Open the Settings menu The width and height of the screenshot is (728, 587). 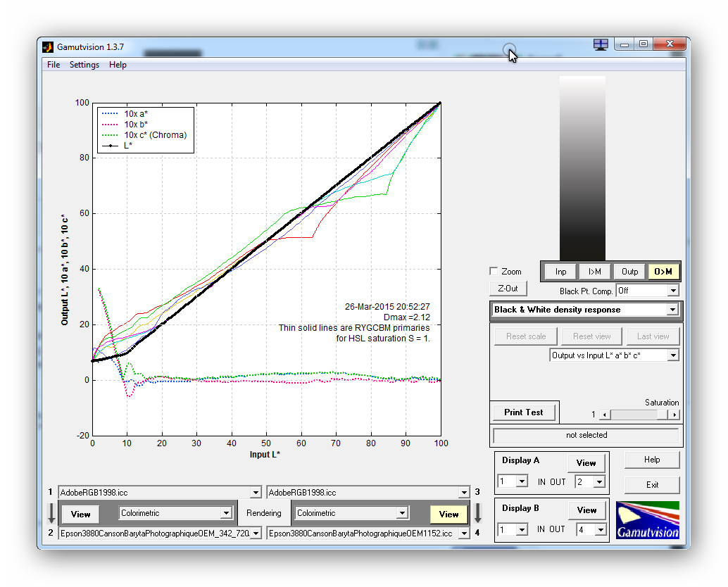[84, 65]
